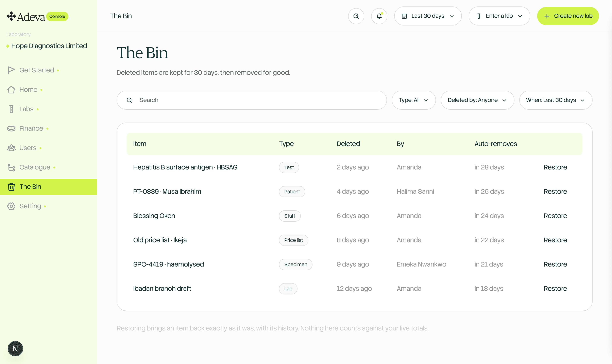Click the trash can icon for The Bin
The image size is (612, 364).
pyautogui.click(x=11, y=187)
